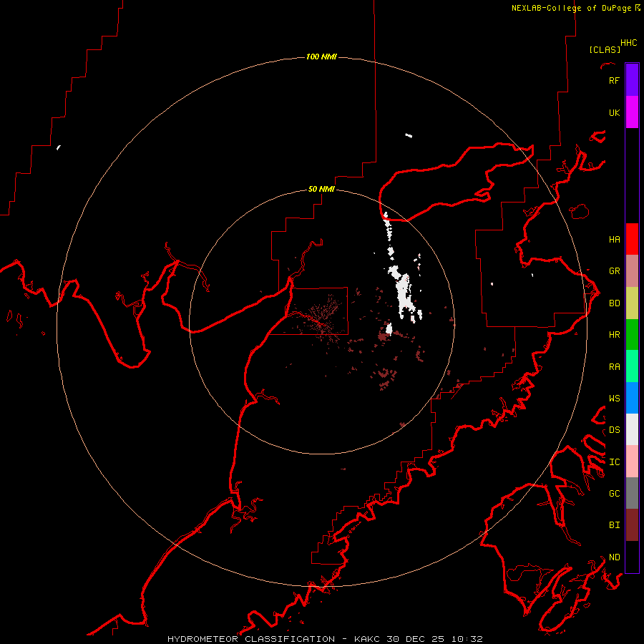This screenshot has height=644, width=644.
Task: Click the "KAKC" radar site identifier
Action: [368, 639]
